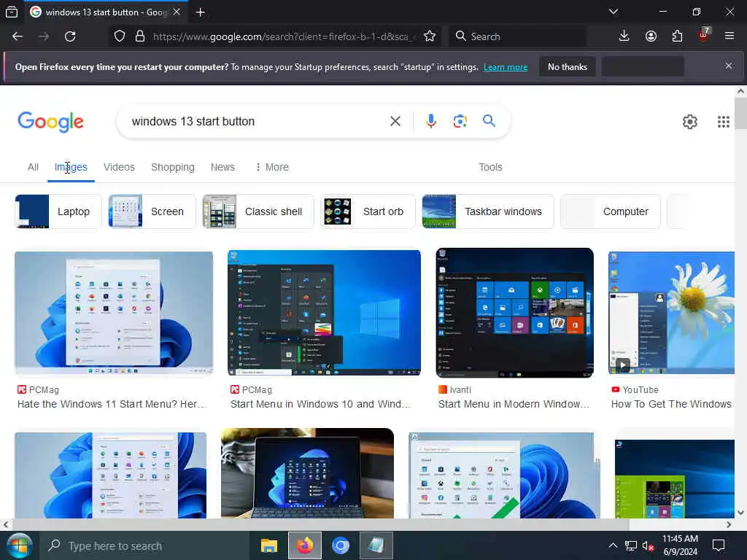Open PCMag 'Start Menu in Windows 10' image
The height and width of the screenshot is (560, 747).
pyautogui.click(x=324, y=312)
